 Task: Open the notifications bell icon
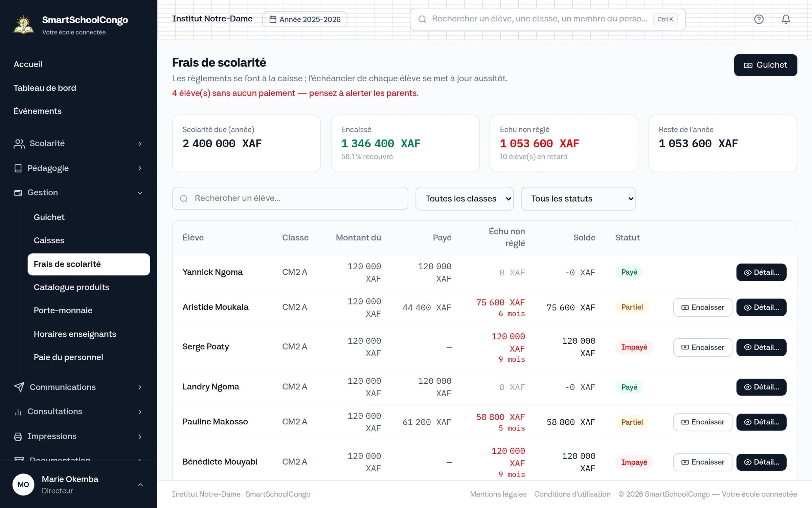[x=786, y=19]
